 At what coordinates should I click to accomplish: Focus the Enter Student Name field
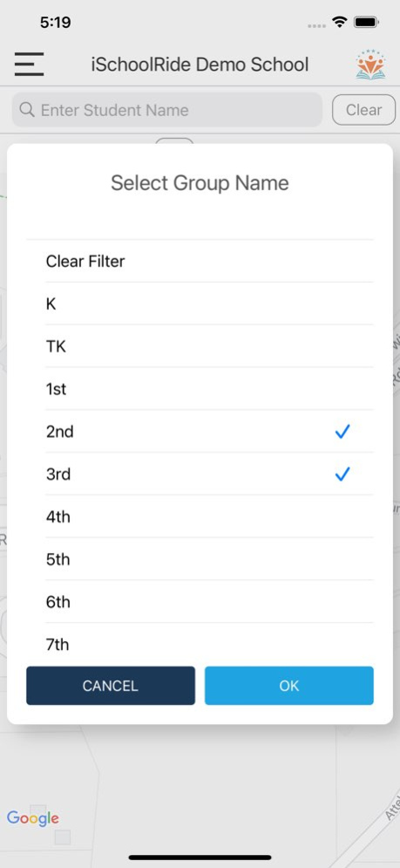click(167, 110)
